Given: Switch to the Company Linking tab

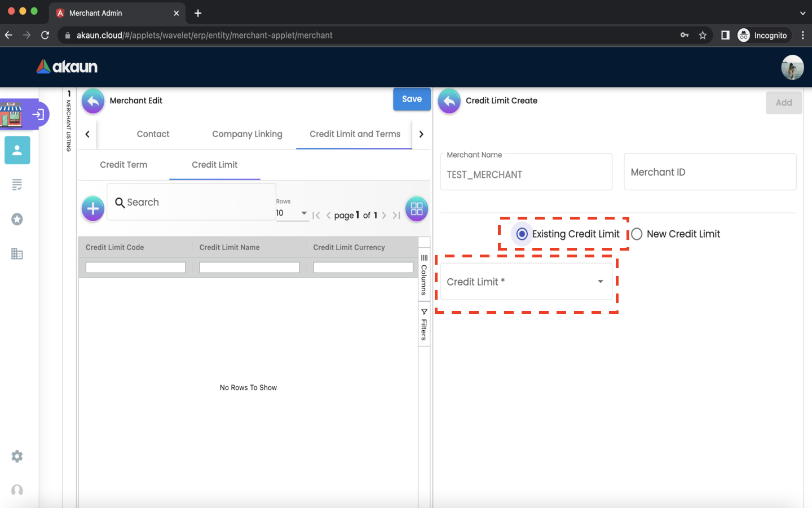Looking at the screenshot, I should 247,134.
